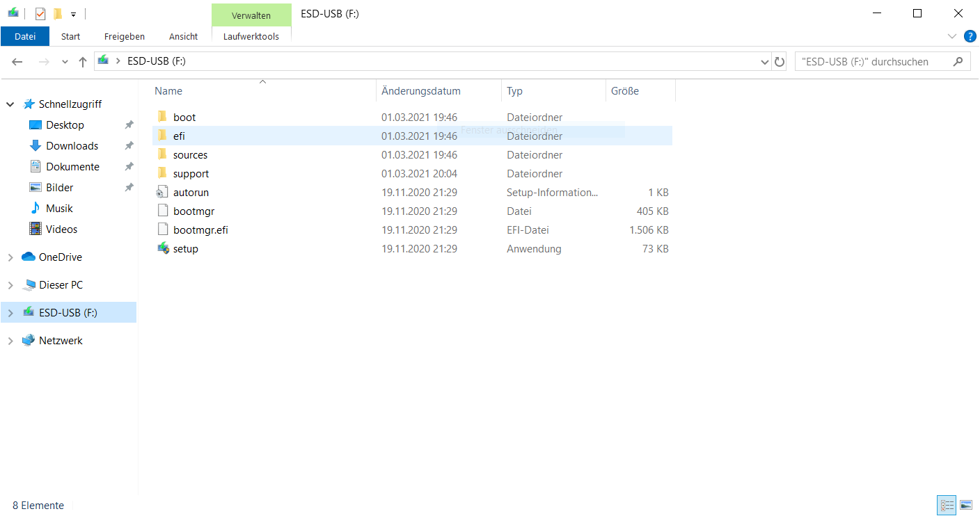Open OneDrive in navigation pane
This screenshot has height=516, width=980.
point(60,257)
